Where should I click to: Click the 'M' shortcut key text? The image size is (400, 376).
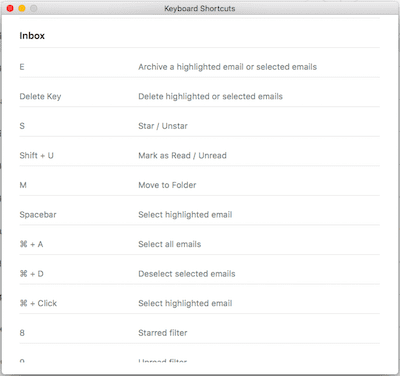tap(23, 185)
